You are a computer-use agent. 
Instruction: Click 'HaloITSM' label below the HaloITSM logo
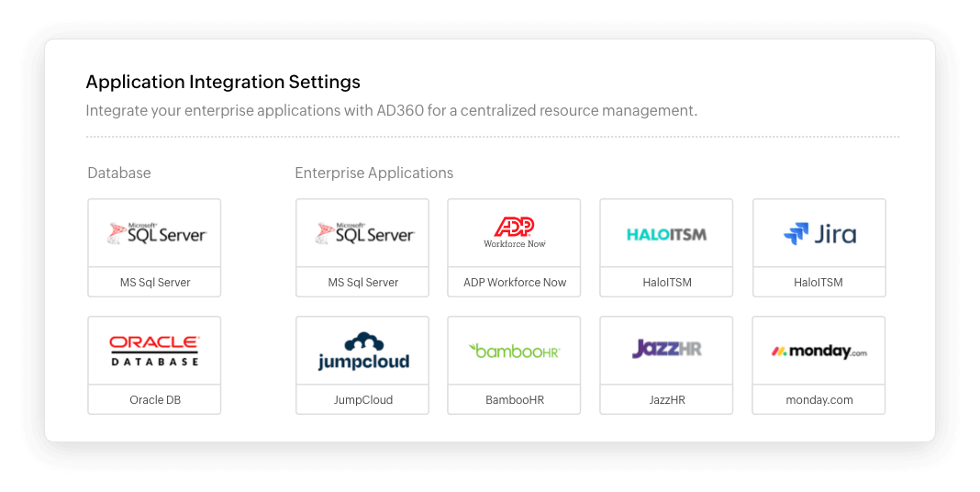pos(667,283)
